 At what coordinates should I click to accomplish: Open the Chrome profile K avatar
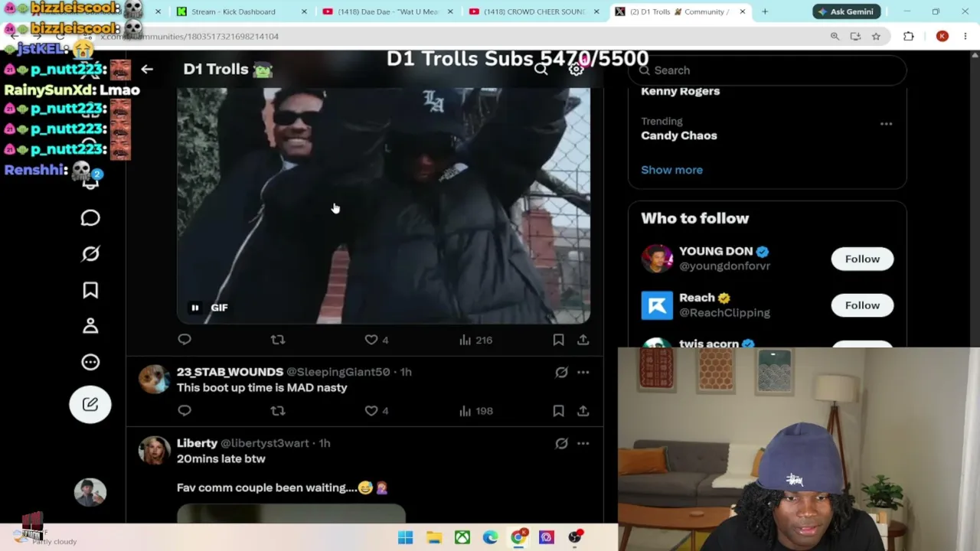[942, 36]
